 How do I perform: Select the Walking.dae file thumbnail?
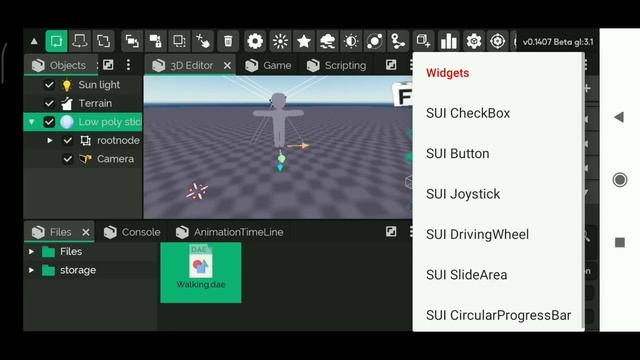click(201, 273)
